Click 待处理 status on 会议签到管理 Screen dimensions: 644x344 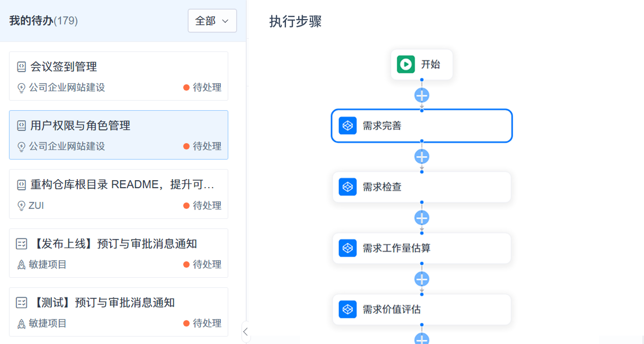point(202,87)
